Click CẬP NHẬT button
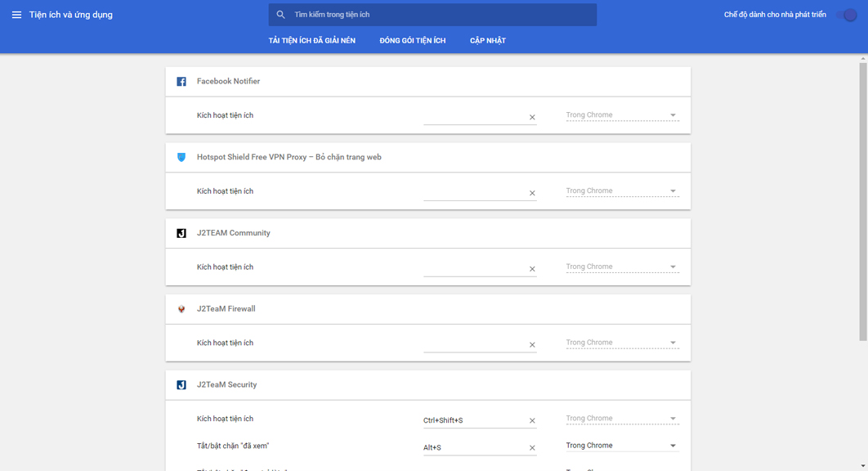 (x=488, y=40)
